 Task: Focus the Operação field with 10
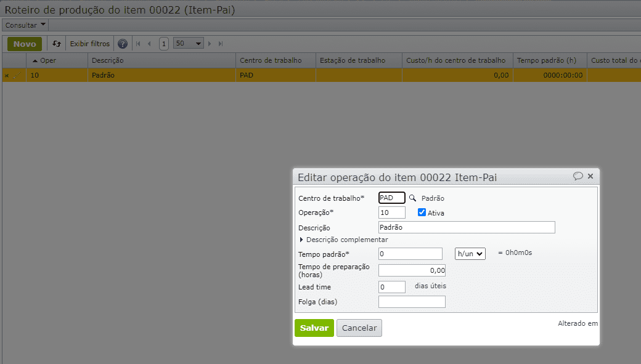pos(391,212)
